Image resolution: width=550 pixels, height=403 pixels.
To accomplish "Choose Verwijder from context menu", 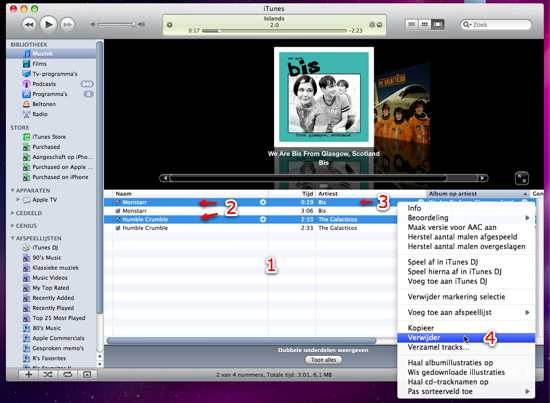I will 466,338.
